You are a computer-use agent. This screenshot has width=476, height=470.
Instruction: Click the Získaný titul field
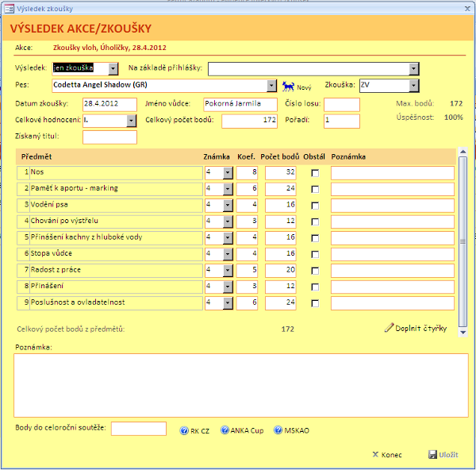(109, 137)
